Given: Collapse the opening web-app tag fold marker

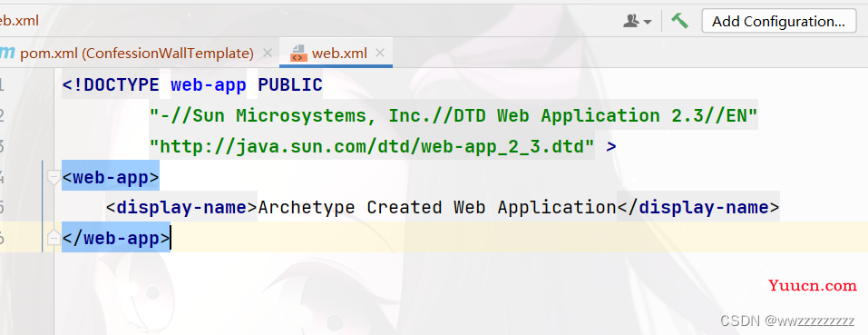Looking at the screenshot, I should coord(54,178).
